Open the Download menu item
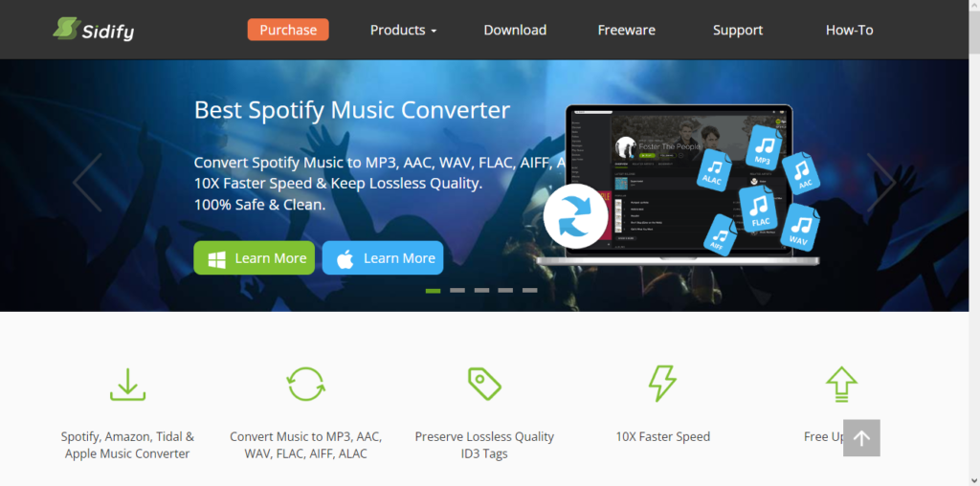 pos(515,30)
